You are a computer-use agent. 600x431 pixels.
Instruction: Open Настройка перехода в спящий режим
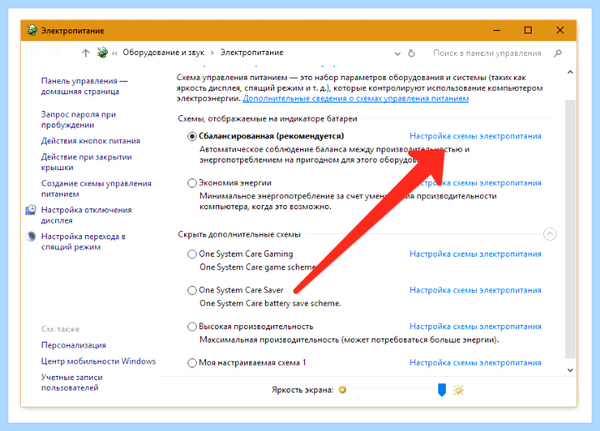click(x=83, y=242)
